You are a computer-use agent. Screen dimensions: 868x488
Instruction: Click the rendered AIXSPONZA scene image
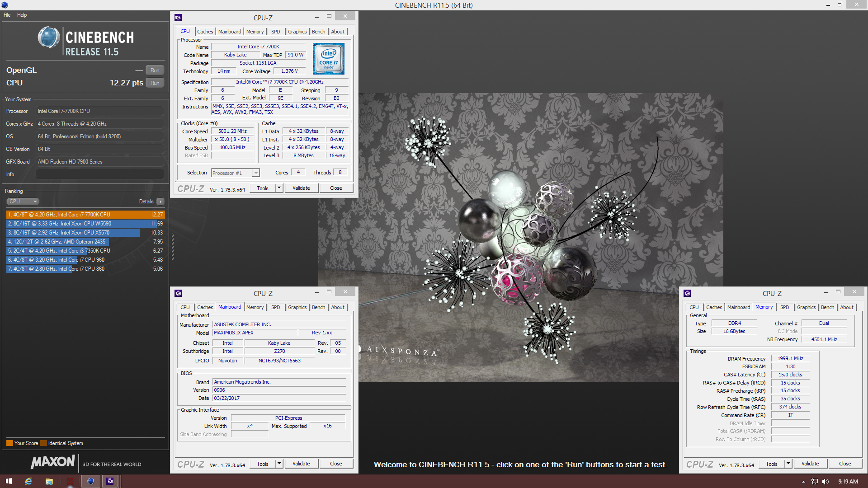pyautogui.click(x=520, y=237)
